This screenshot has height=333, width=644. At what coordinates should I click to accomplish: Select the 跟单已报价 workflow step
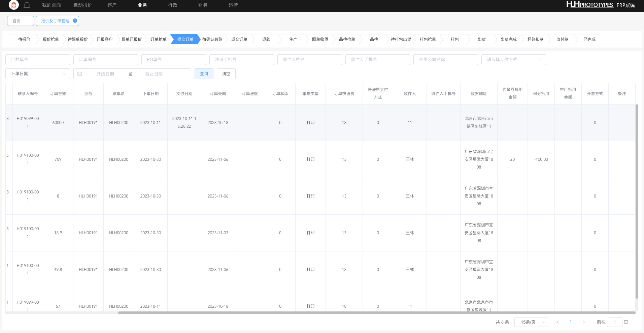[132, 39]
